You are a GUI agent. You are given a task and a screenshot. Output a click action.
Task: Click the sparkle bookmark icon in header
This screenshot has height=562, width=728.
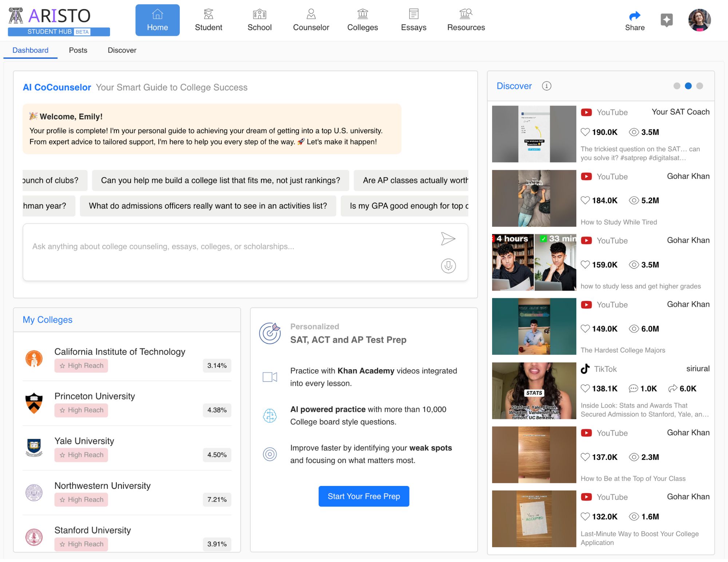pyautogui.click(x=666, y=20)
